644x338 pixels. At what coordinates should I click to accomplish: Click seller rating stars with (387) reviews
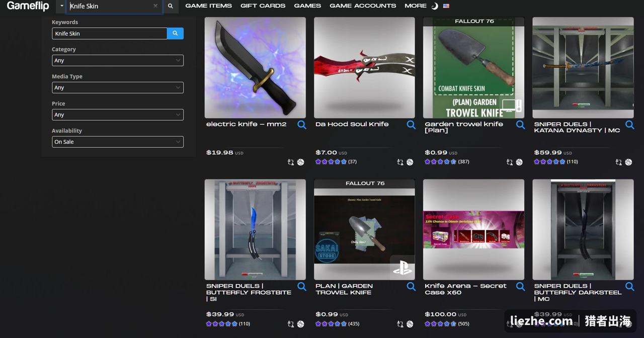(x=440, y=162)
